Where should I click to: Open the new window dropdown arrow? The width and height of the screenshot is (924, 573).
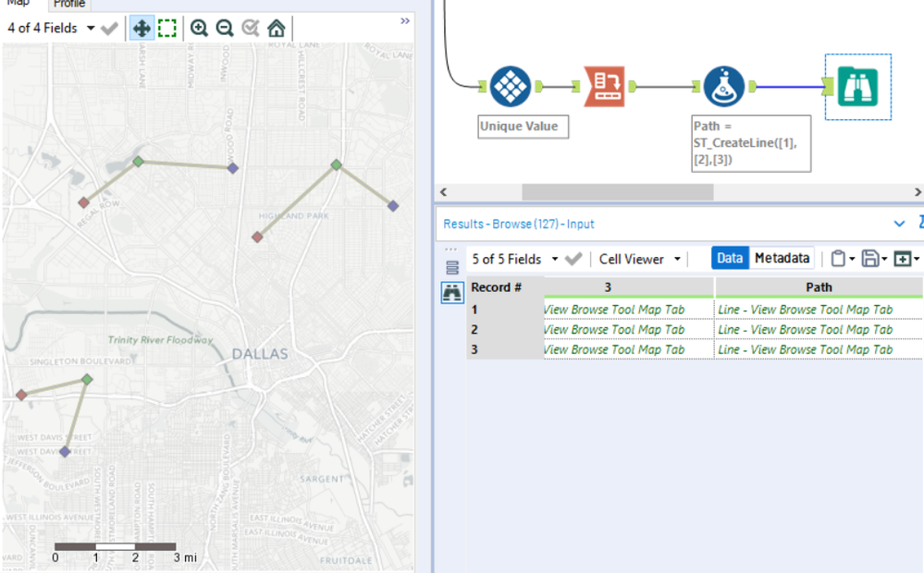[x=917, y=259]
